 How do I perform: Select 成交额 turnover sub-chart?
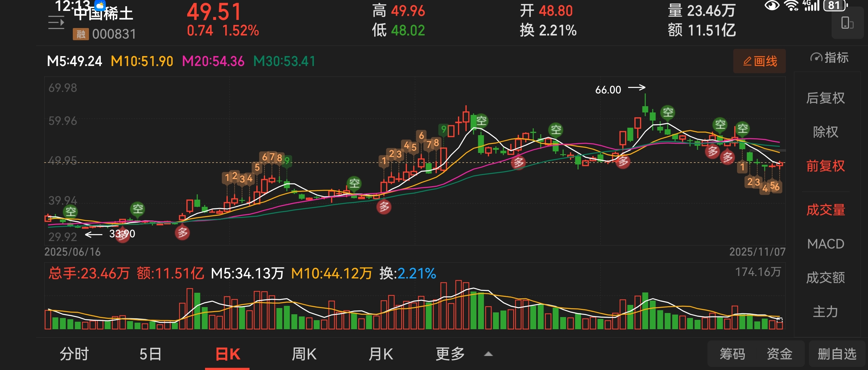(x=825, y=277)
